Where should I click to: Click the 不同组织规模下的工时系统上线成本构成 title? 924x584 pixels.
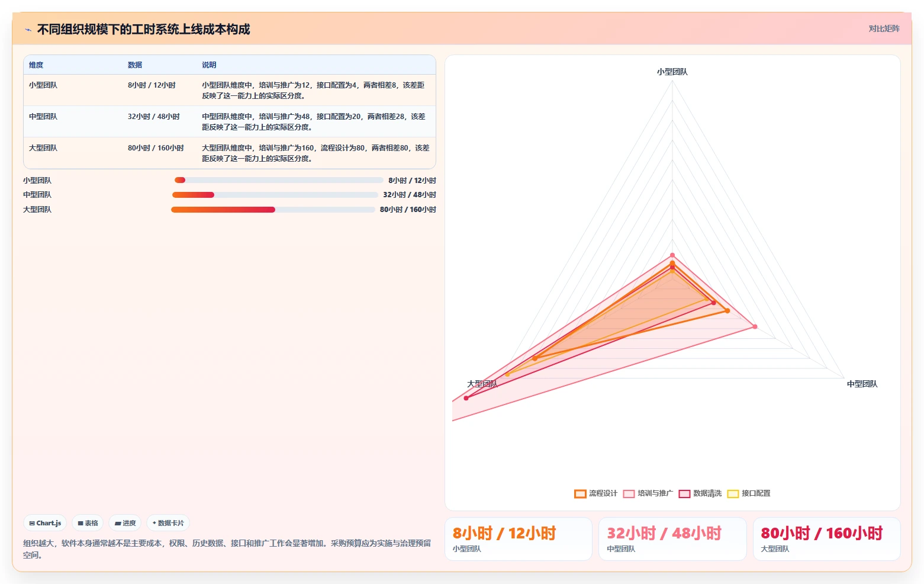pos(144,30)
